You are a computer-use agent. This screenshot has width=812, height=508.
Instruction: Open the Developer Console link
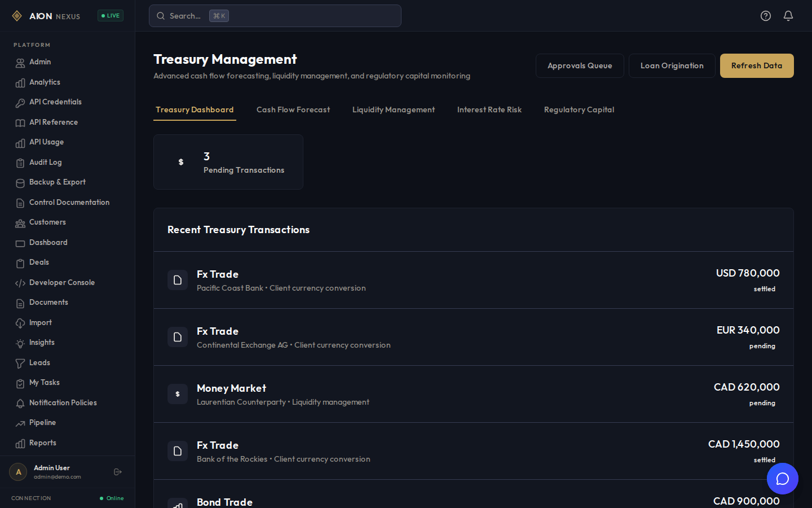[x=68, y=283]
